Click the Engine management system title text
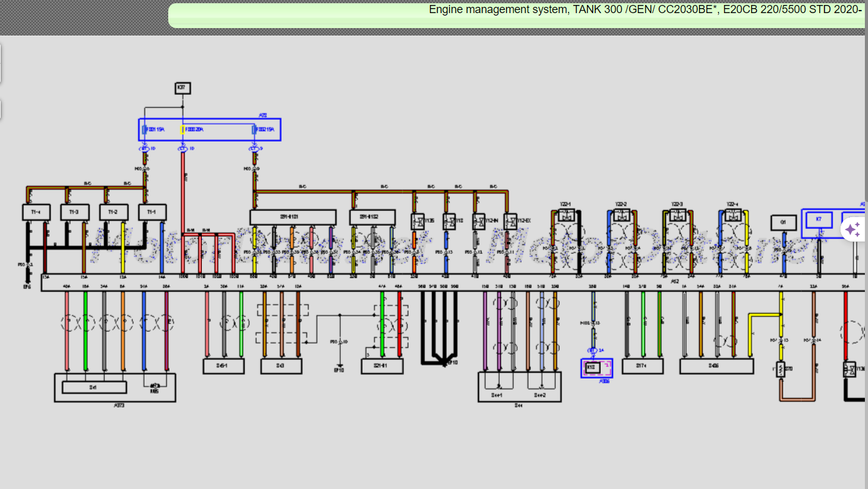 pos(645,11)
